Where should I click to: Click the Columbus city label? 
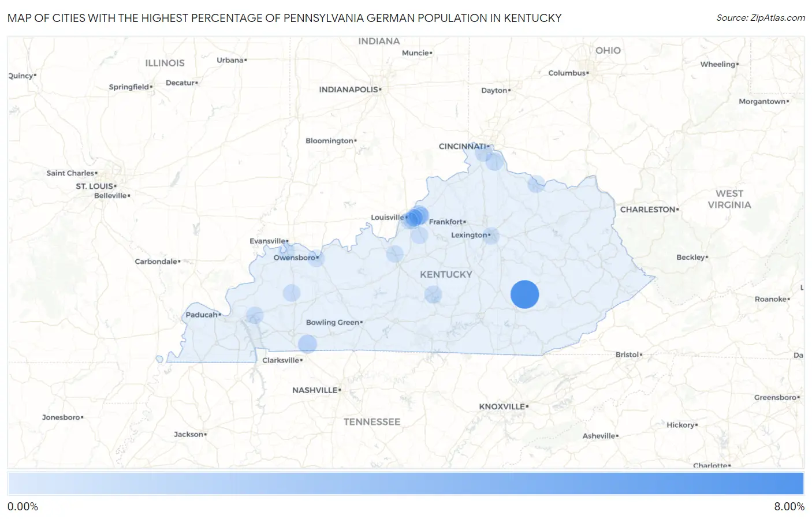(568, 73)
